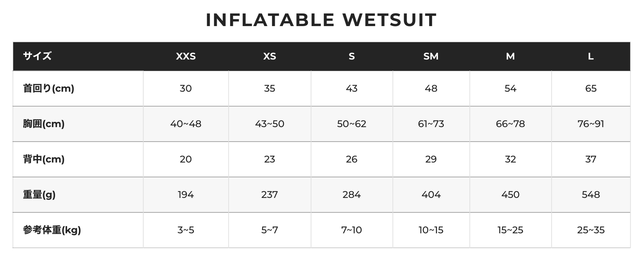Click weight cell showing 548
Viewport: 644px width, 260px height.
click(x=591, y=195)
